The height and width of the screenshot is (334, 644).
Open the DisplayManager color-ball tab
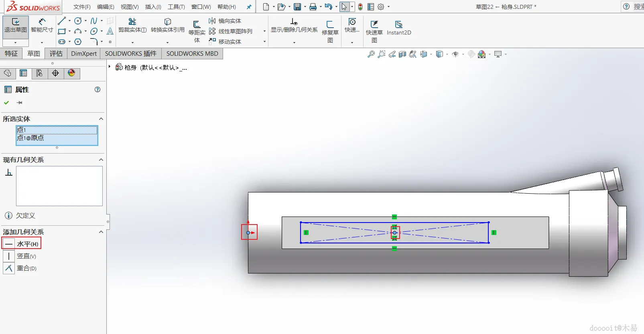[71, 73]
